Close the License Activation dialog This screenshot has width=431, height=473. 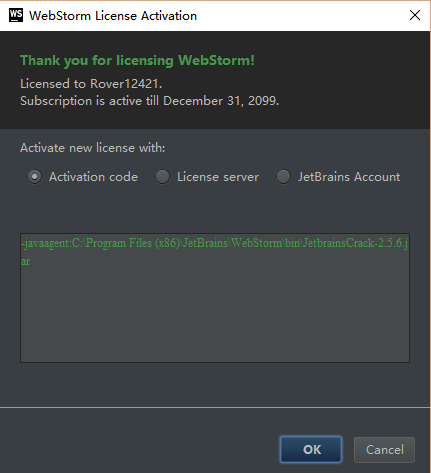tap(415, 15)
